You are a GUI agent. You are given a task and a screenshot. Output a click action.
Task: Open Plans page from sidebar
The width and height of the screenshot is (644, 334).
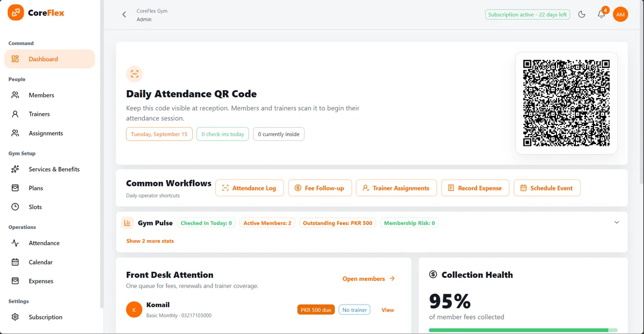(x=49, y=188)
